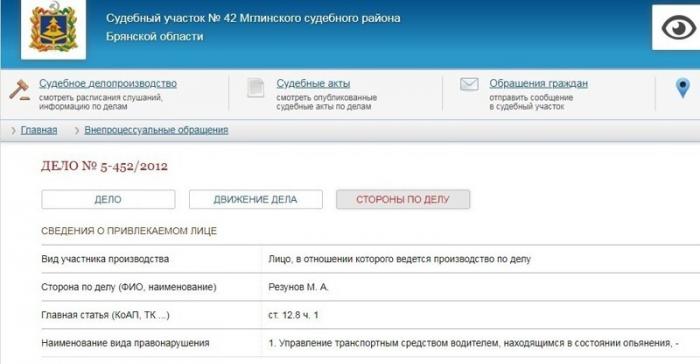
Task: Select the СТОРОНЫ ПО ДЕЛУ tab
Action: [x=403, y=199]
